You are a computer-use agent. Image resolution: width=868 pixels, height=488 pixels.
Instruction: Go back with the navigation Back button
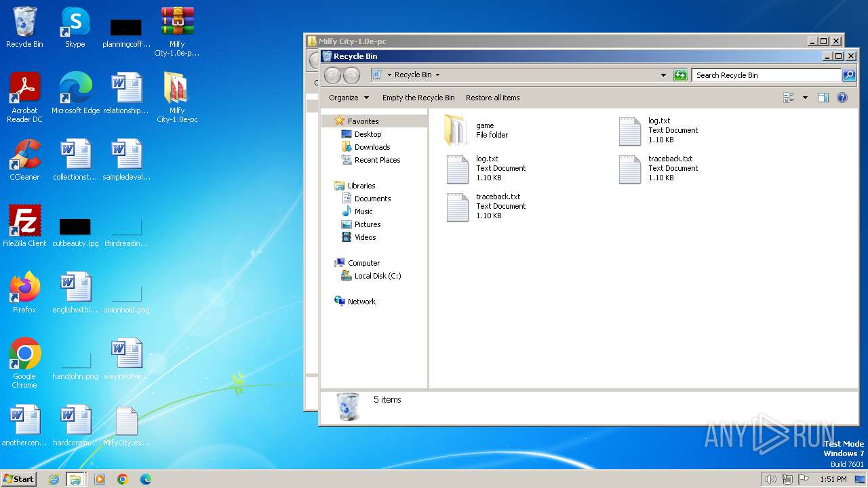(332, 75)
